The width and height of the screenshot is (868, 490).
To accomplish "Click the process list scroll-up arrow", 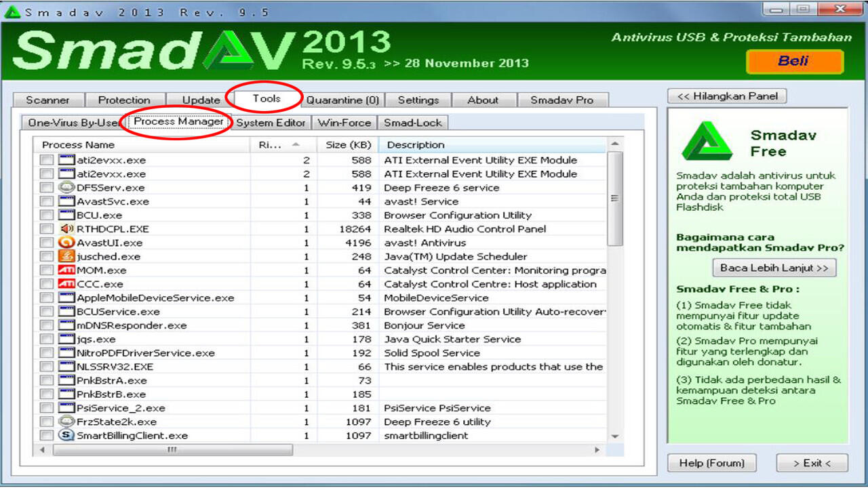I will click(615, 144).
